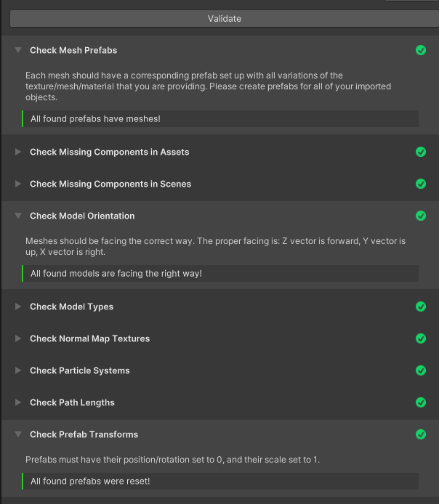Image resolution: width=439 pixels, height=504 pixels.
Task: Click green checkmark beside Missing Components in Assets
Action: pyautogui.click(x=420, y=152)
